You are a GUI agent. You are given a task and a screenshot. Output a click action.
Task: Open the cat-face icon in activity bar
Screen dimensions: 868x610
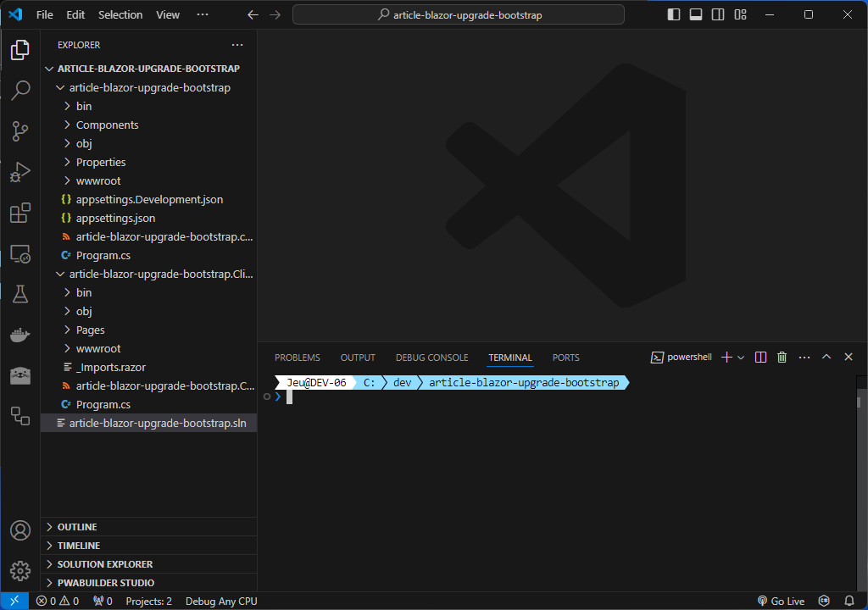click(x=20, y=376)
